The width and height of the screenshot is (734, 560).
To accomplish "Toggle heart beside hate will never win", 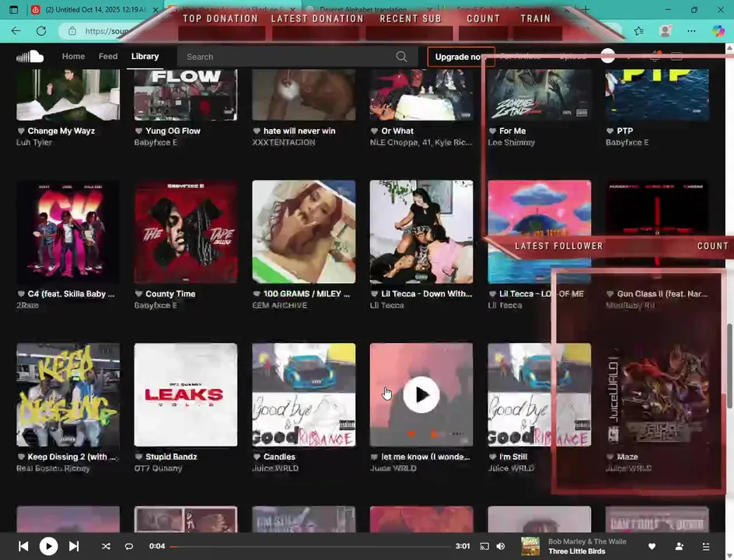I will coord(257,131).
